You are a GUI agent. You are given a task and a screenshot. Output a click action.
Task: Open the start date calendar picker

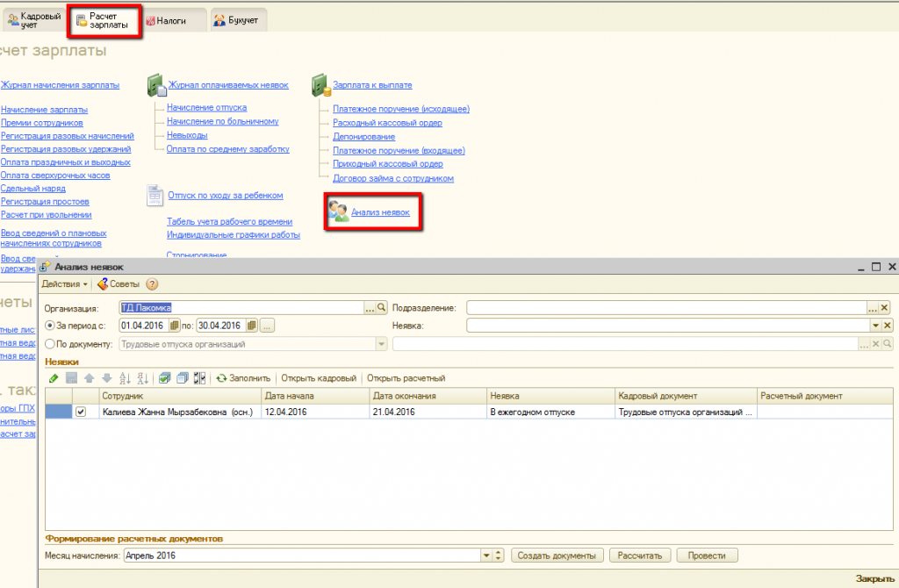click(174, 326)
